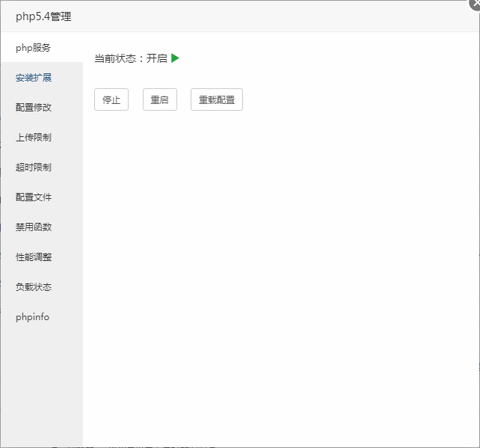The width and height of the screenshot is (480, 448).
Task: Select the 禁用函数 sidebar item
Action: pos(34,227)
